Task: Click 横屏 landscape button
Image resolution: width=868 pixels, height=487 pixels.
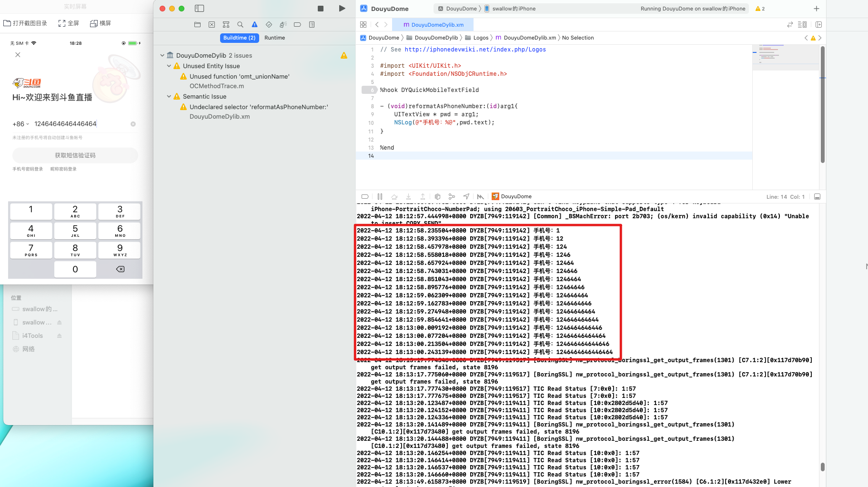Action: pyautogui.click(x=101, y=23)
